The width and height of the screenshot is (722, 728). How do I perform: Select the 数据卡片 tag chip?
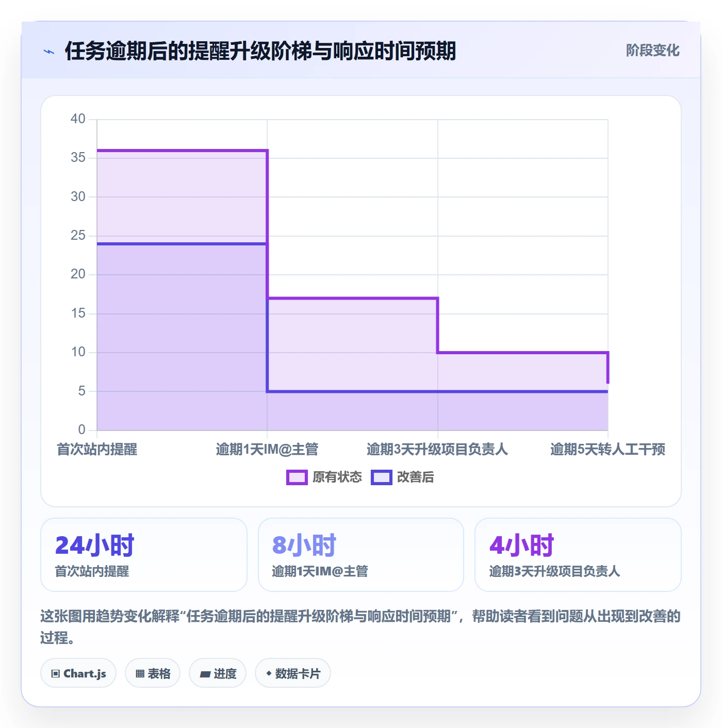point(293,673)
